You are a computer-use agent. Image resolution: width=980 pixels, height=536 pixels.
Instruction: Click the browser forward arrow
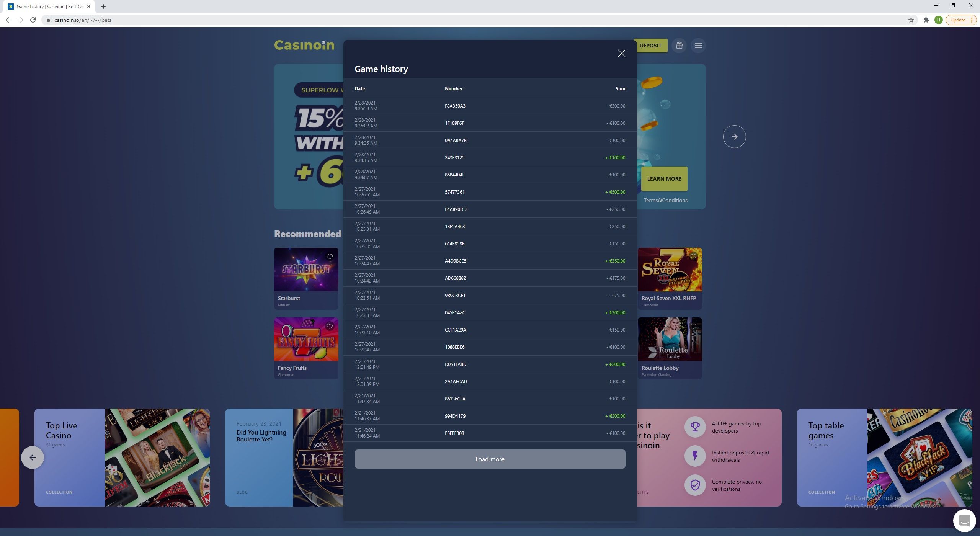coord(21,20)
